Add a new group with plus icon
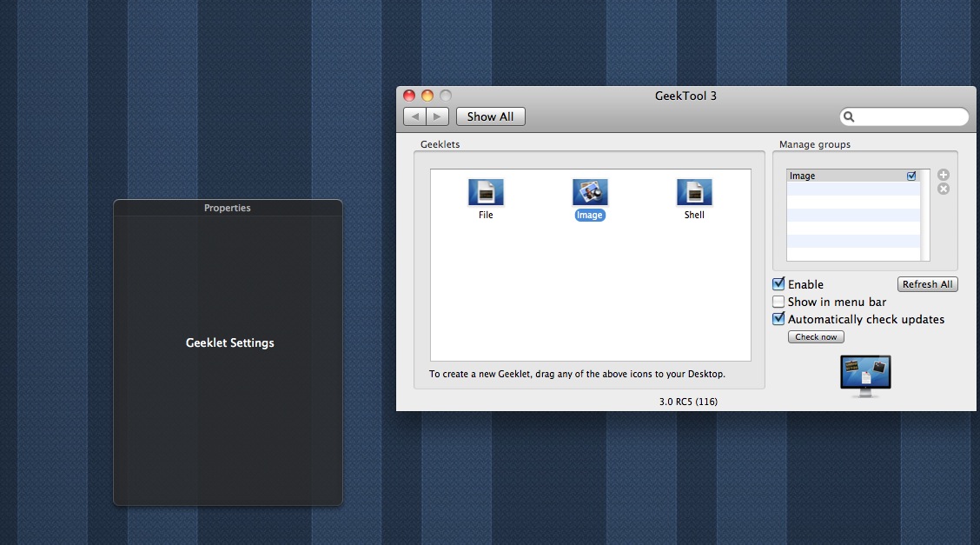This screenshot has height=545, width=980. point(944,175)
